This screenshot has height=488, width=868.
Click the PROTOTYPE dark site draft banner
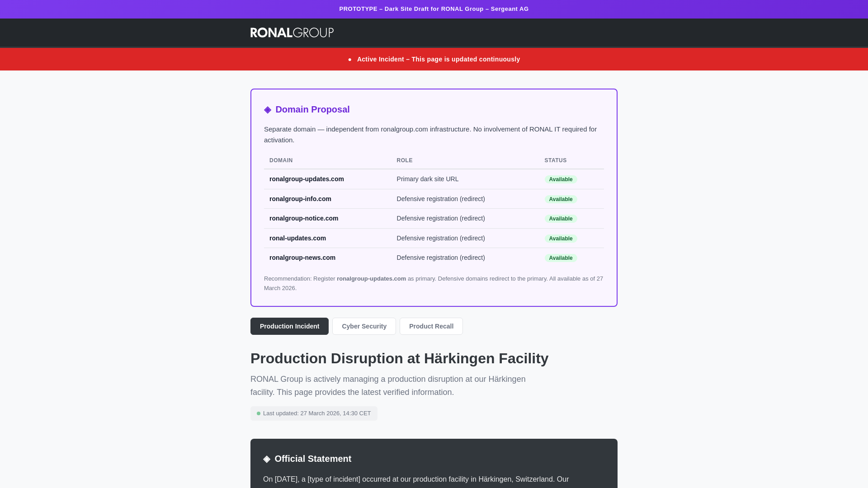434,9
